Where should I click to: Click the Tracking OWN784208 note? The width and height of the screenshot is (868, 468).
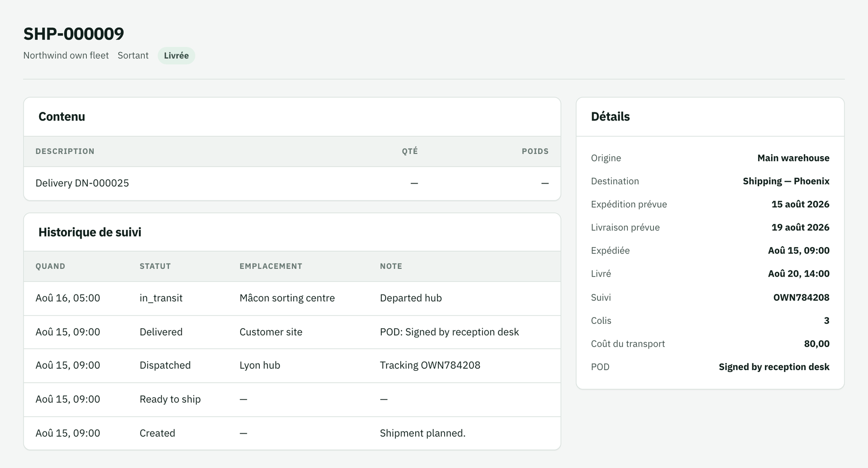point(430,365)
